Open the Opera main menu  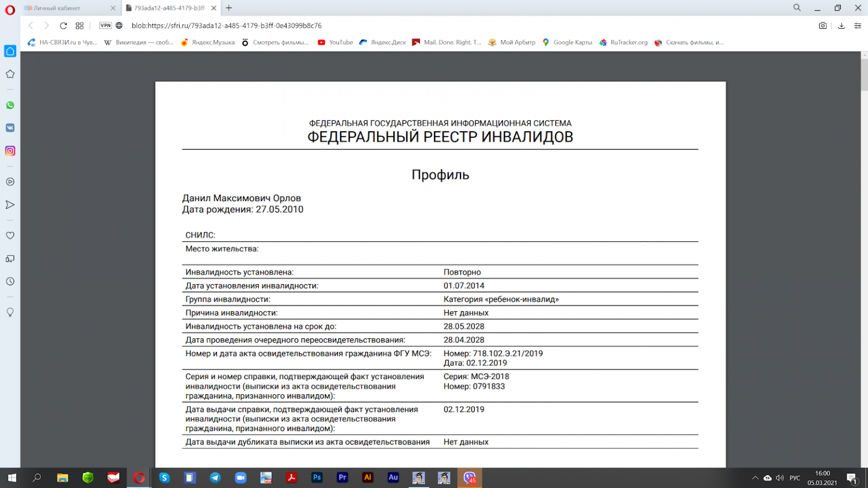(10, 10)
